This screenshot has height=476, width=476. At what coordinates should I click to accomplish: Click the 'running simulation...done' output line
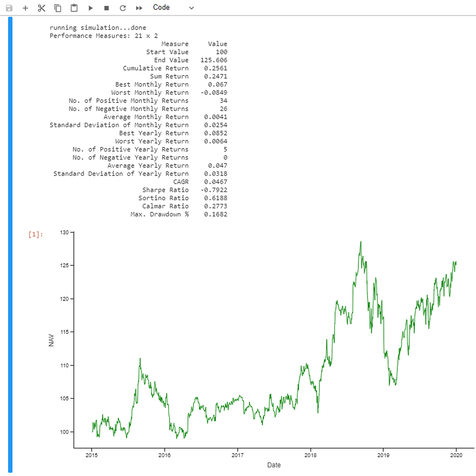(x=98, y=28)
